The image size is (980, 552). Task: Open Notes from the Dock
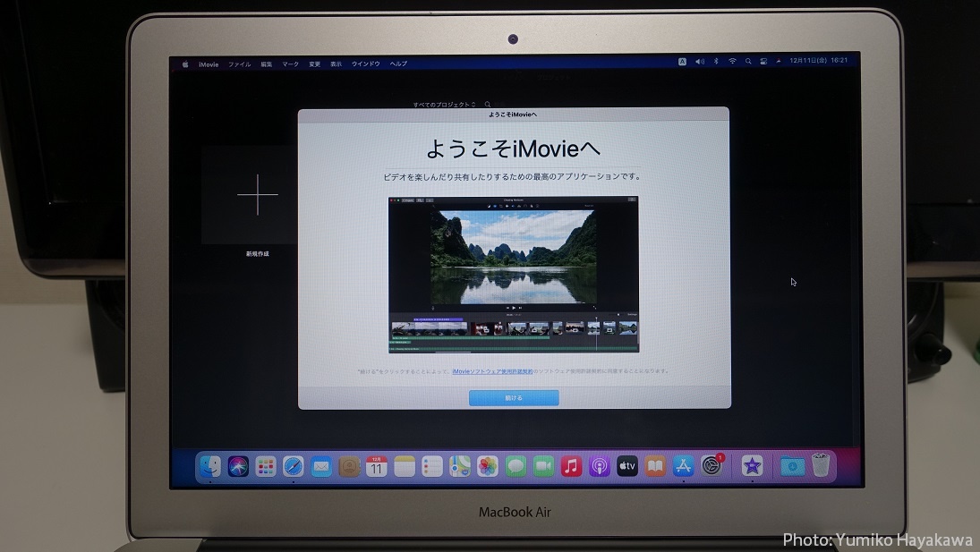click(405, 466)
